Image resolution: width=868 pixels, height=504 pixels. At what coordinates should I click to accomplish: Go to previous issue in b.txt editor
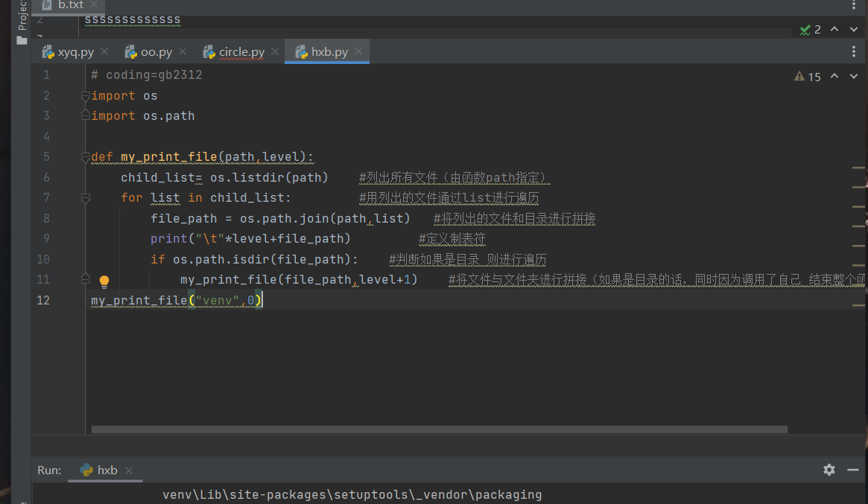pyautogui.click(x=834, y=29)
